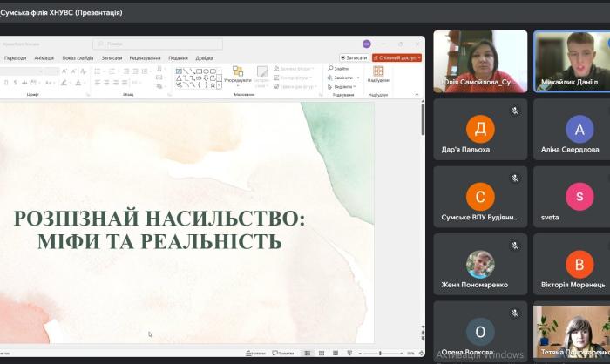Open the Упорядкувати (Arrange) tool
The height and width of the screenshot is (364, 610).
237,75
